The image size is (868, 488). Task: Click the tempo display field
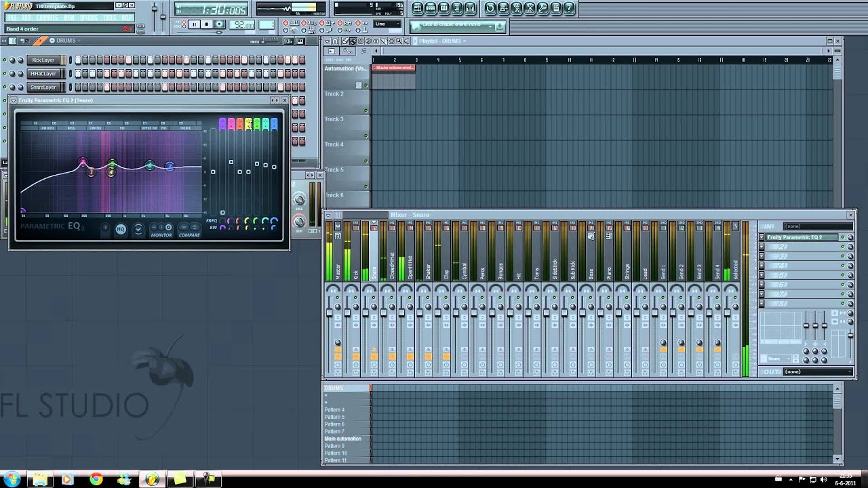pos(242,24)
